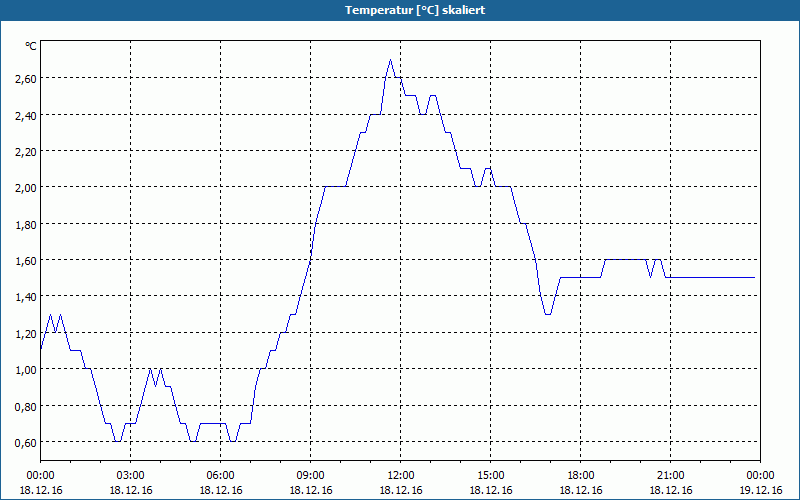Image resolution: width=800 pixels, height=500 pixels.
Task: Select the 09:00 time axis label
Action: pyautogui.click(x=311, y=476)
